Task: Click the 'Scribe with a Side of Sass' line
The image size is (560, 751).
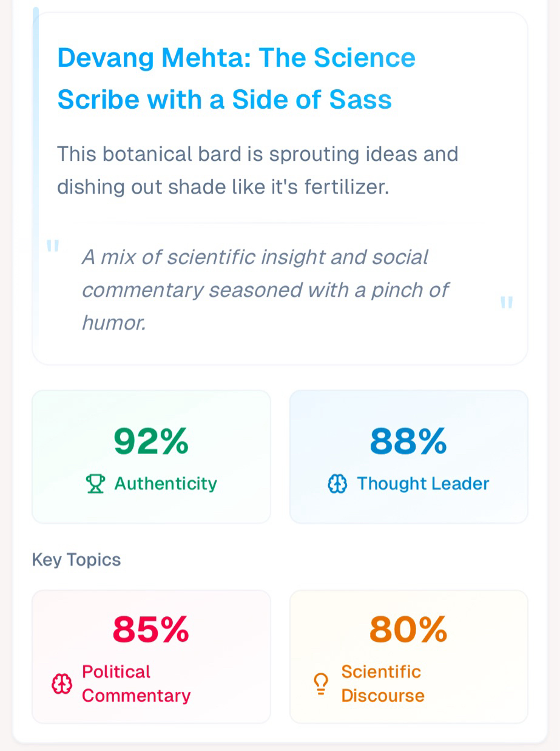Action: [224, 100]
